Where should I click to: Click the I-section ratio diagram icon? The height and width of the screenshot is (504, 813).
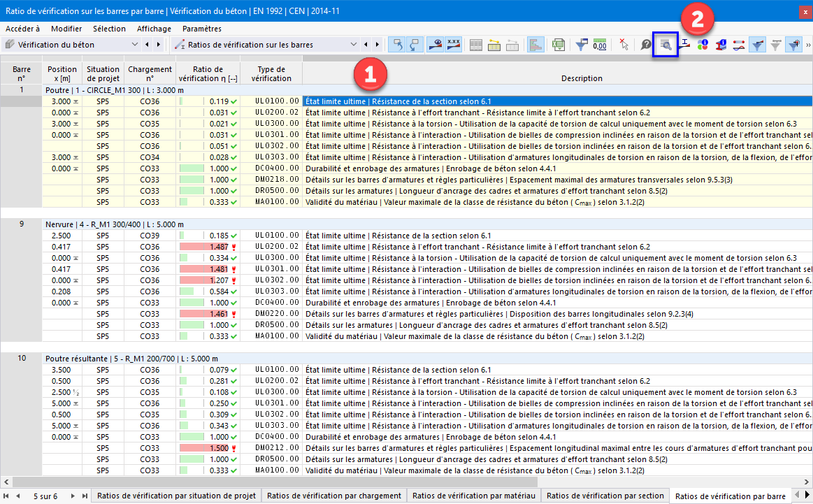coord(684,45)
